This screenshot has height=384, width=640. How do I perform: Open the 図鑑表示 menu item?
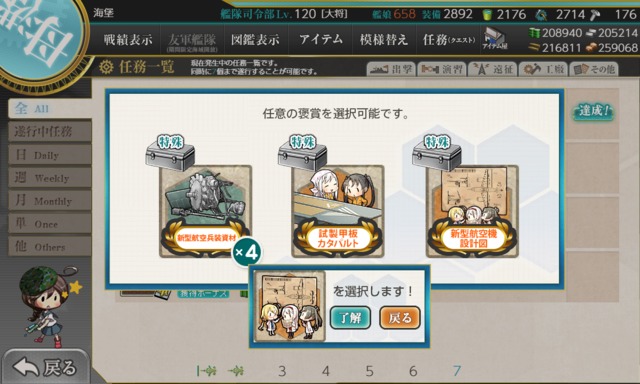coord(256,40)
